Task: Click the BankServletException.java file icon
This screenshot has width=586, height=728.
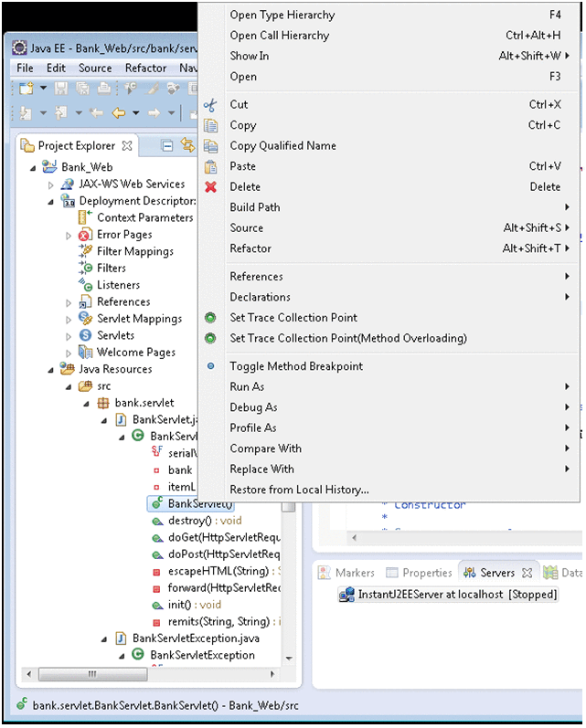Action: 121,638
